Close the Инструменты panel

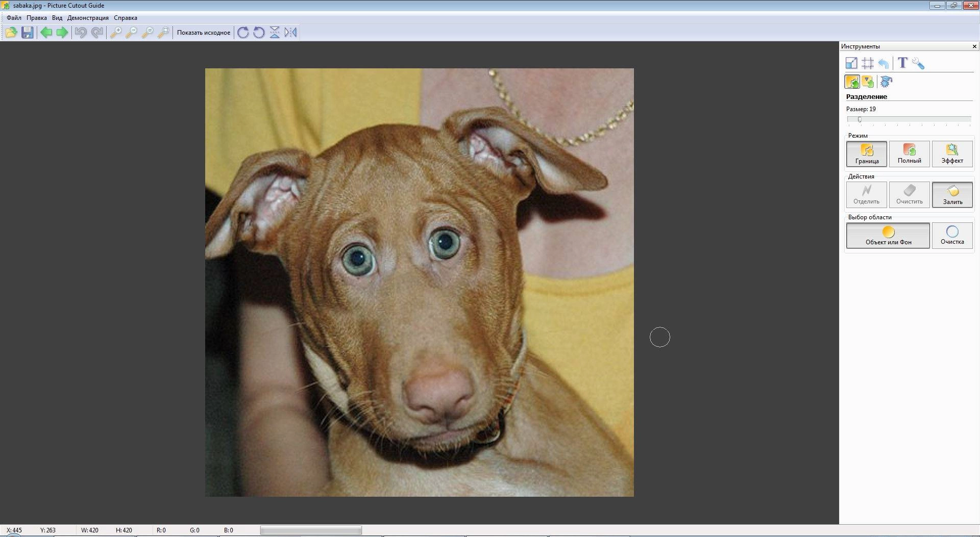tap(974, 46)
